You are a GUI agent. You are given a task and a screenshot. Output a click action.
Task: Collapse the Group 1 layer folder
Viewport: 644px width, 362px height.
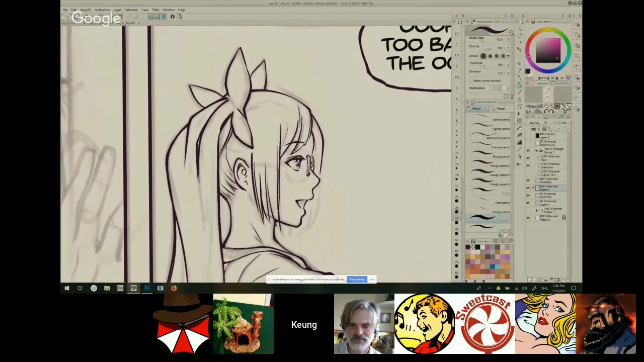pyautogui.click(x=536, y=150)
